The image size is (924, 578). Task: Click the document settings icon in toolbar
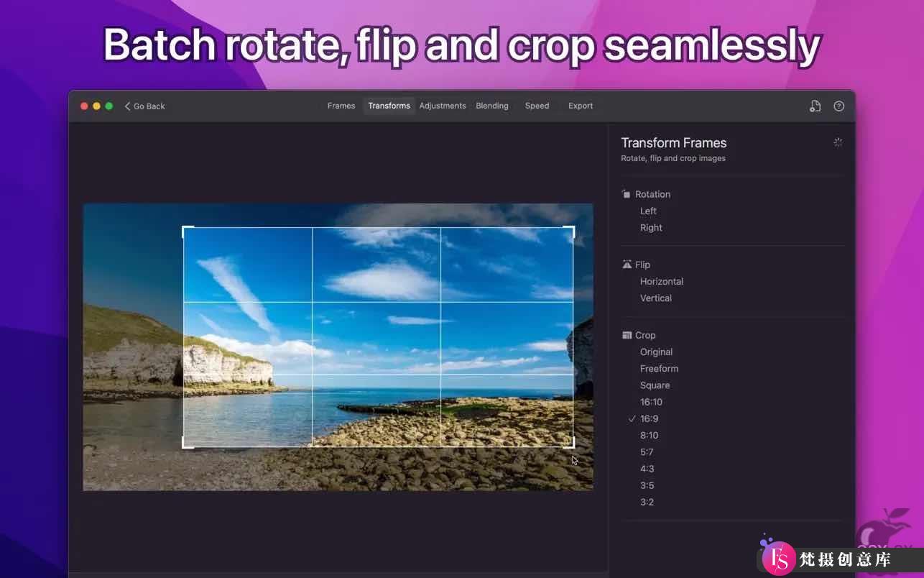coord(815,106)
